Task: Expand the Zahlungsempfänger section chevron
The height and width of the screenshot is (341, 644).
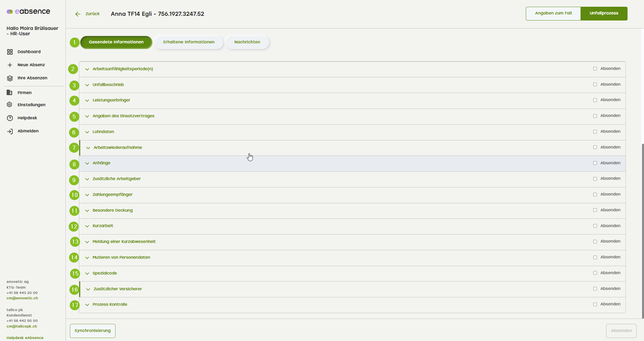Action: pyautogui.click(x=87, y=195)
